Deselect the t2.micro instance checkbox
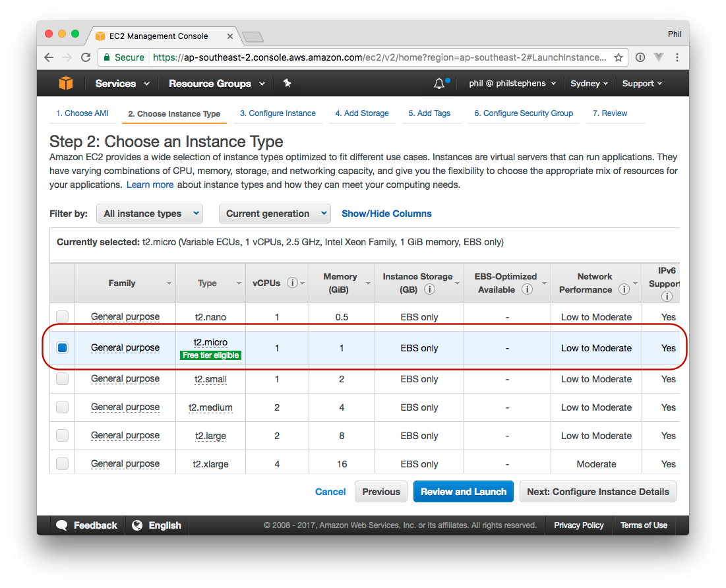Image resolution: width=726 pixels, height=588 pixels. (62, 347)
